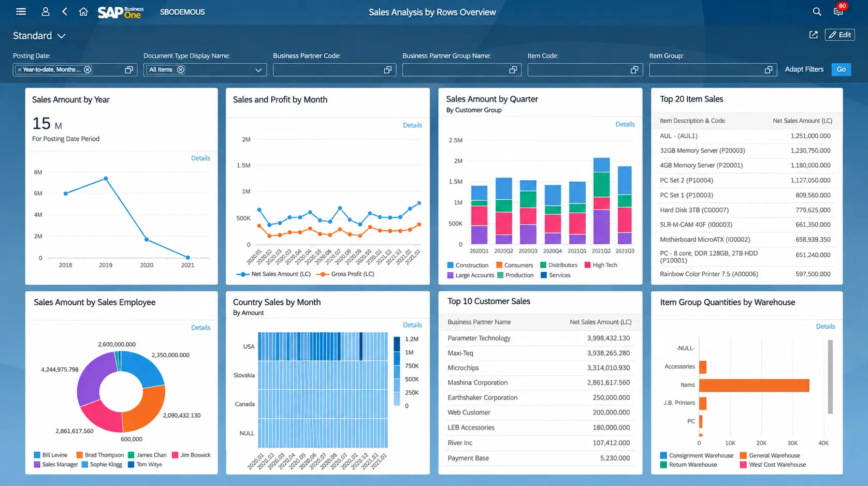The height and width of the screenshot is (486, 868).
Task: Click the 2019 data point on yearly chart
Action: [106, 179]
